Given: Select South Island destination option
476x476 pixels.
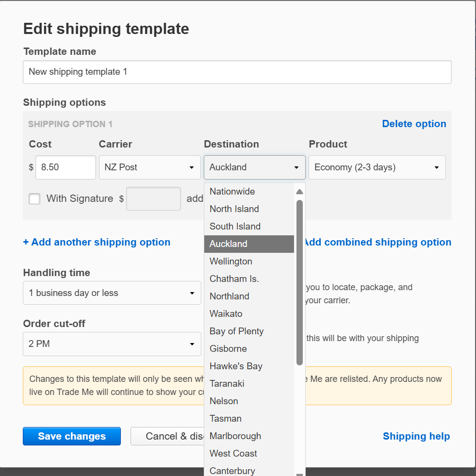Looking at the screenshot, I should (235, 227).
